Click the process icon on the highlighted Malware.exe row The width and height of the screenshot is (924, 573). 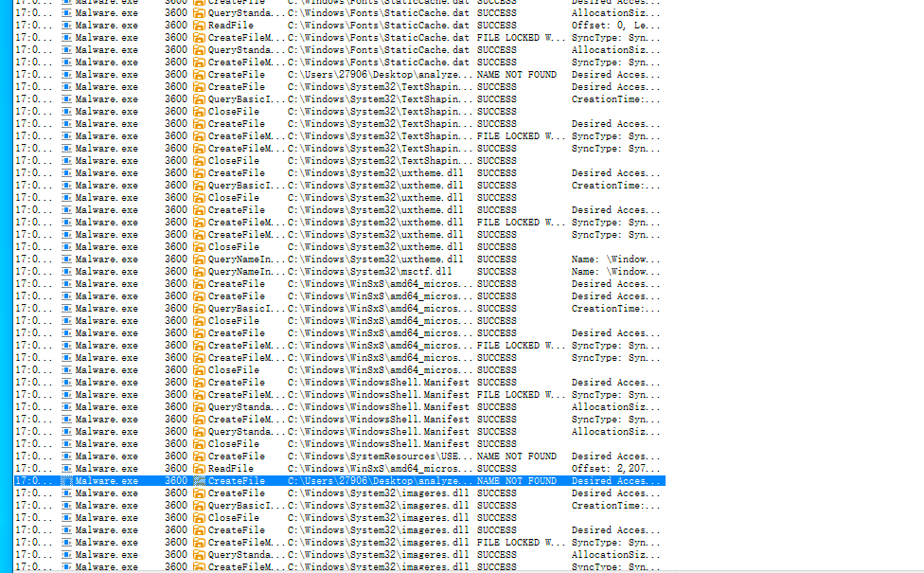point(66,481)
